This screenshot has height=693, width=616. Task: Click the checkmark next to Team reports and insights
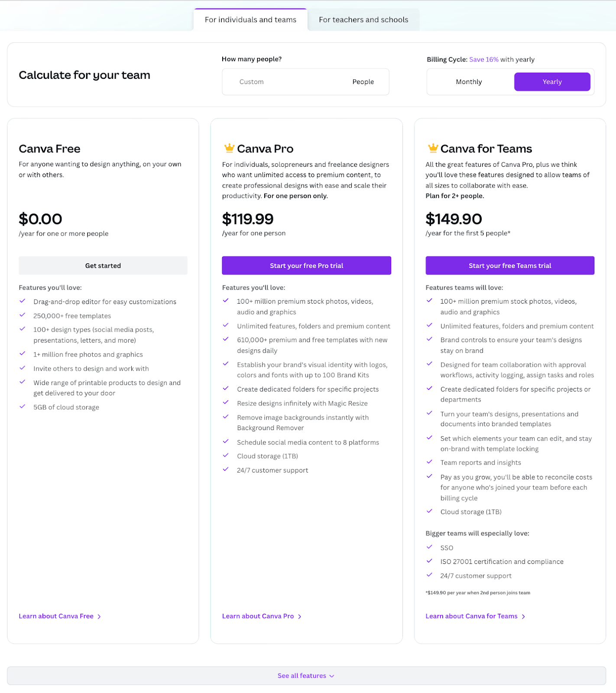tap(430, 462)
